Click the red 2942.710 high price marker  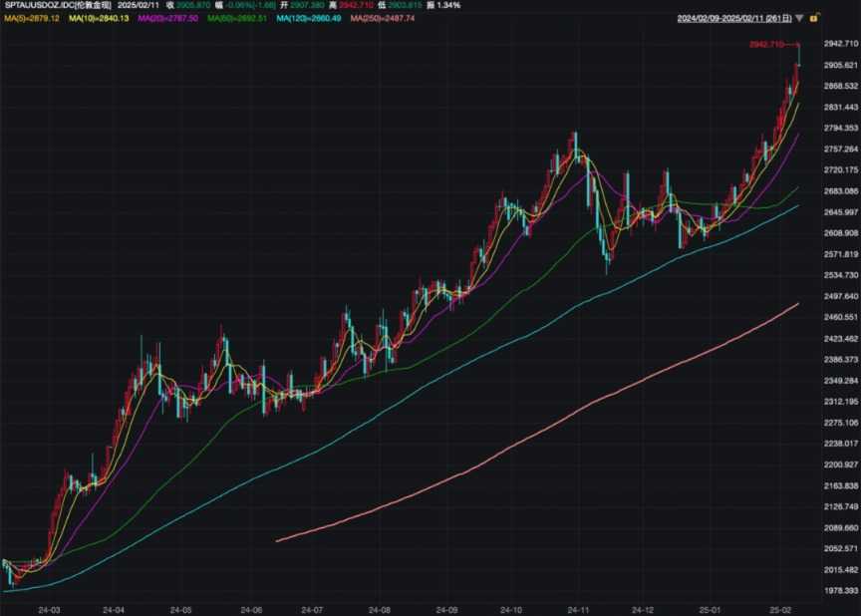(765, 45)
